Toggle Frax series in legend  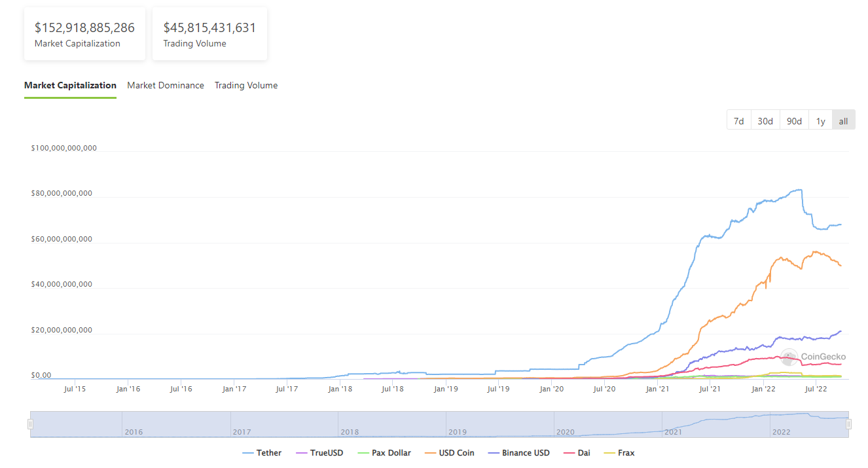click(619, 452)
